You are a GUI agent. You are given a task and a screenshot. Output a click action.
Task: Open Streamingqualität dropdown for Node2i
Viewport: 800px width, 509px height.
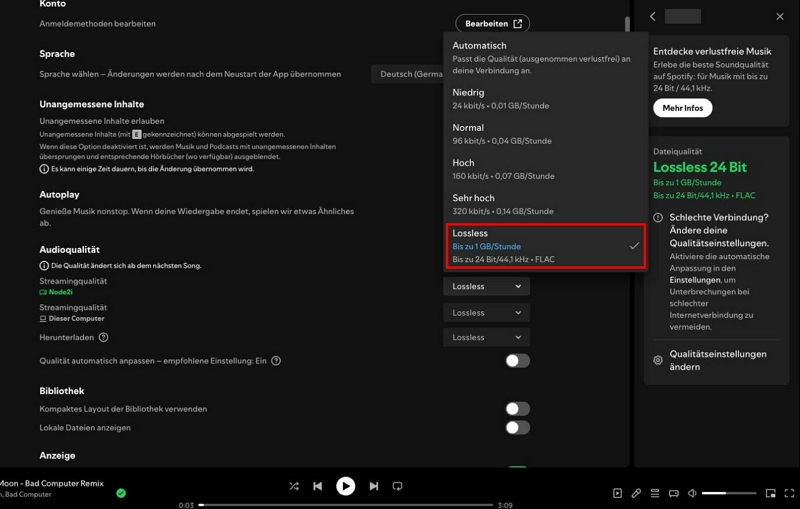pyautogui.click(x=486, y=286)
